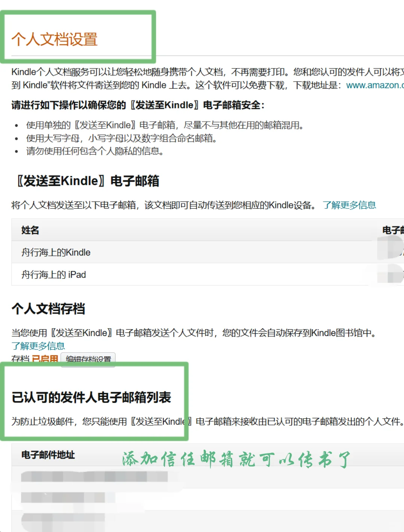Screen dimensions: 404x532
Task: Click the bullet about 使用大写字母 naming
Action: (122, 138)
